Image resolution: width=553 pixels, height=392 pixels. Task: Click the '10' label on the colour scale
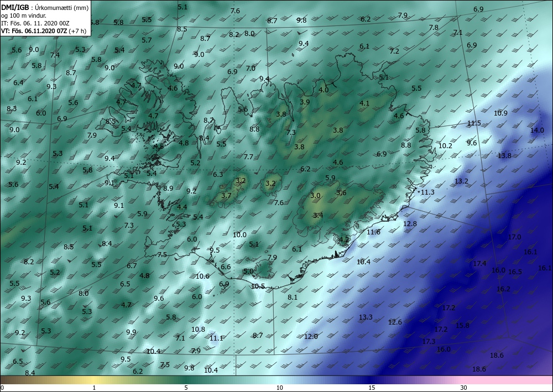click(280, 388)
